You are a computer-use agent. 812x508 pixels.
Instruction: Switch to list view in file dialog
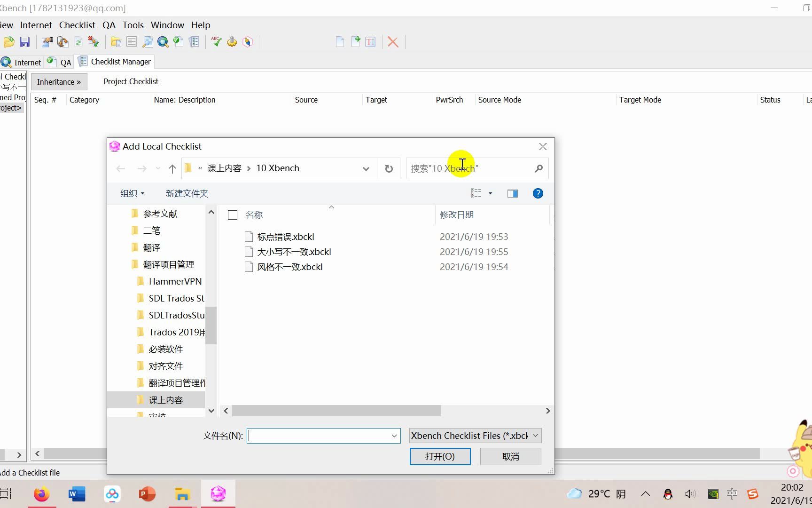click(476, 193)
